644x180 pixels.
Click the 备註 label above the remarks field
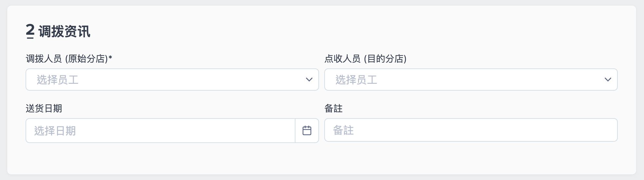coord(333,108)
